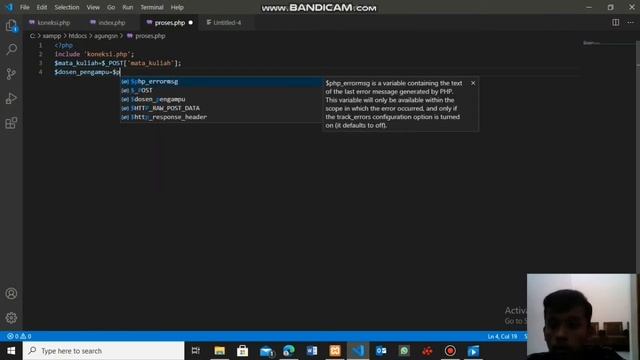Screen dimensions: 640x360
Task: Open the Search view in activity bar
Action: click(11, 49)
